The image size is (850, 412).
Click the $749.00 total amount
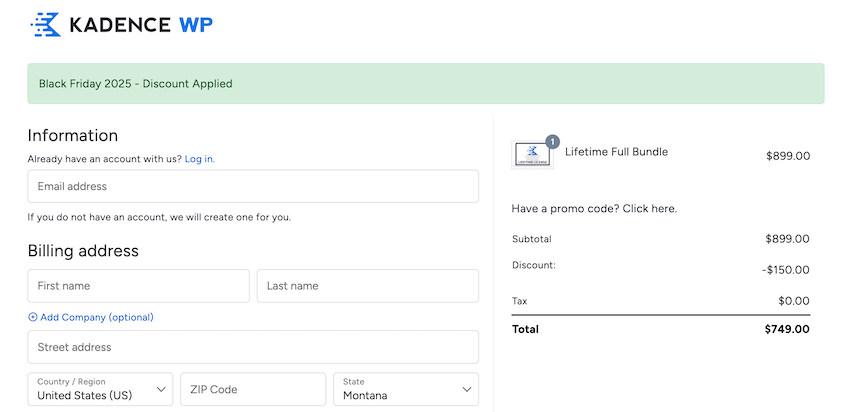tap(787, 329)
